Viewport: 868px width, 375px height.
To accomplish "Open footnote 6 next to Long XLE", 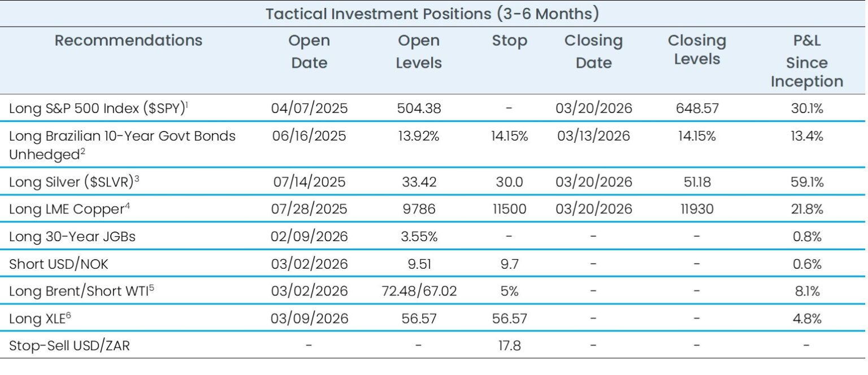I will [x=68, y=315].
